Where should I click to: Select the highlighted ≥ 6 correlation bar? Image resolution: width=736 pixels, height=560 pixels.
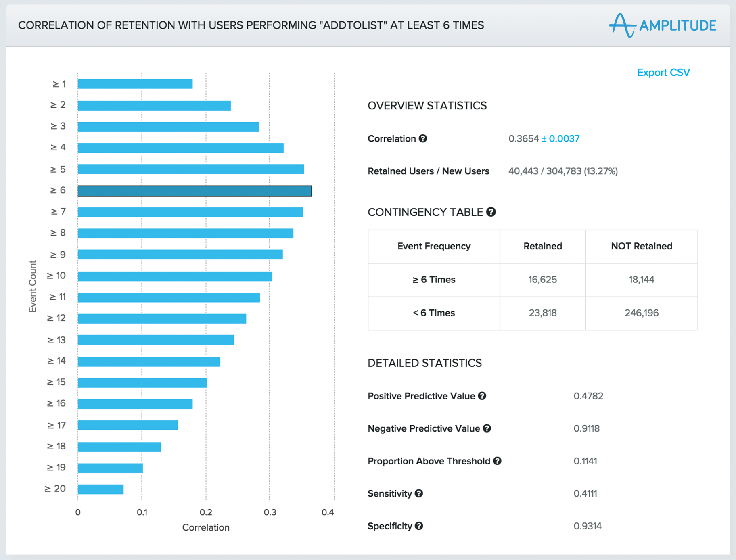tap(194, 191)
